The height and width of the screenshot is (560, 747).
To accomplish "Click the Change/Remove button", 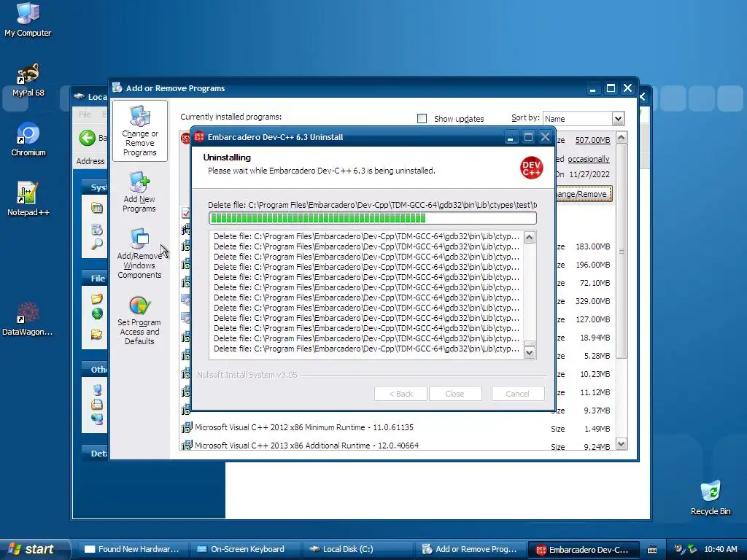I will tap(584, 194).
